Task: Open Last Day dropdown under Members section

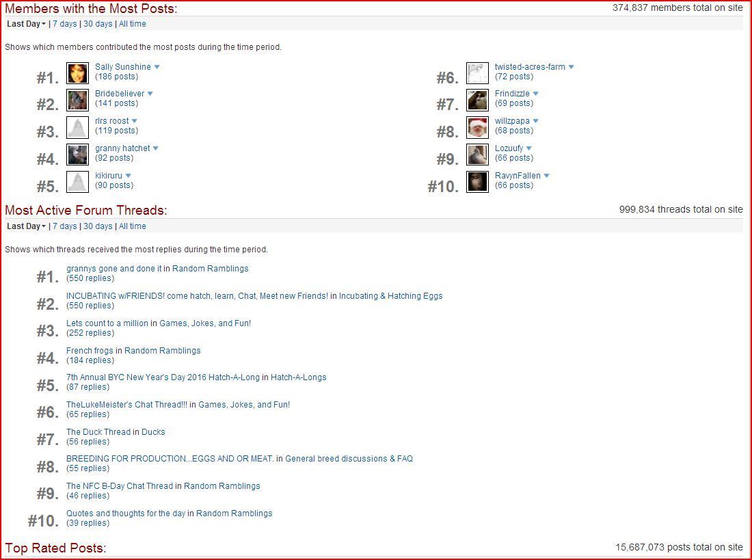Action: click(26, 24)
